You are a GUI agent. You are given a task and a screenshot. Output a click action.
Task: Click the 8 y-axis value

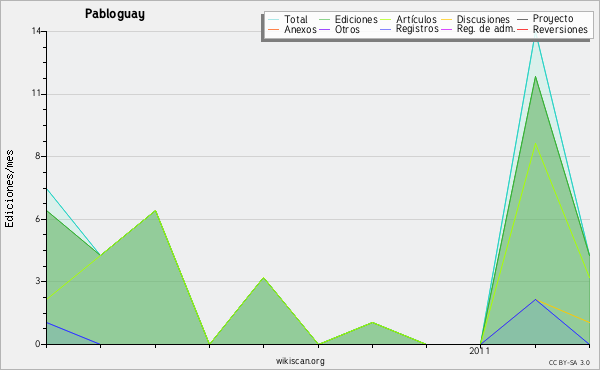38,156
